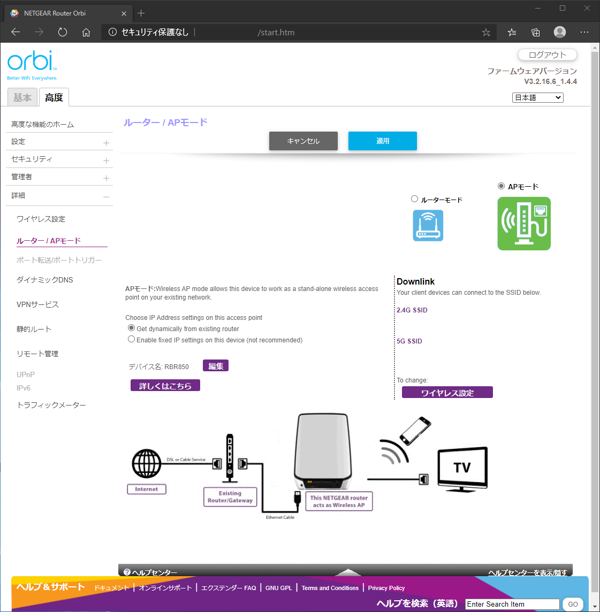This screenshot has width=600, height=612.
Task: Open the オンラインサポート link
Action: pyautogui.click(x=165, y=588)
